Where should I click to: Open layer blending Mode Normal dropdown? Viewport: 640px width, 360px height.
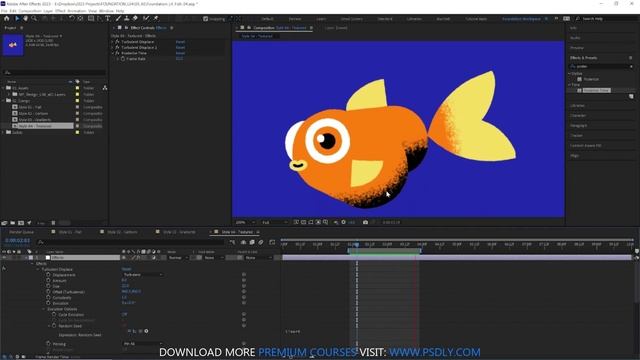[x=178, y=258]
